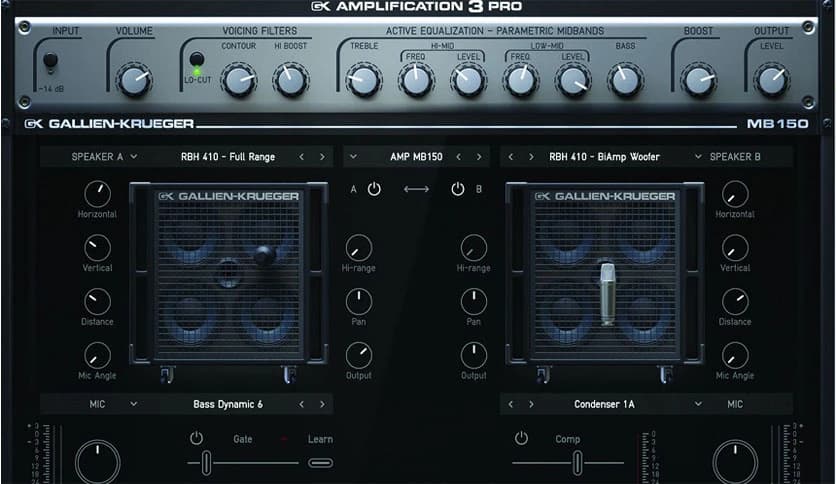Viewport: 836px width, 484px height.
Task: Click the Comp slider handle
Action: coord(577,463)
